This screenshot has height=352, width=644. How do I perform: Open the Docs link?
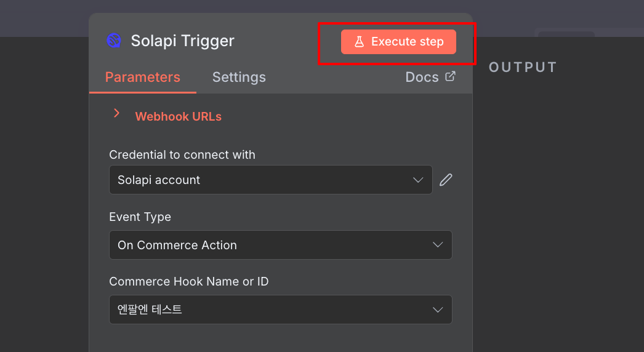coord(422,78)
